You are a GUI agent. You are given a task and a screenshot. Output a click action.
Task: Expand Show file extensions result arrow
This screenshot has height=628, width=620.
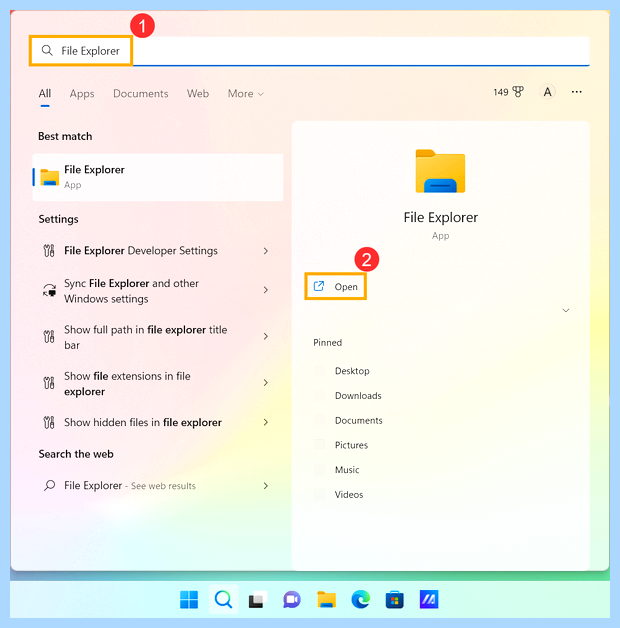[x=266, y=383]
